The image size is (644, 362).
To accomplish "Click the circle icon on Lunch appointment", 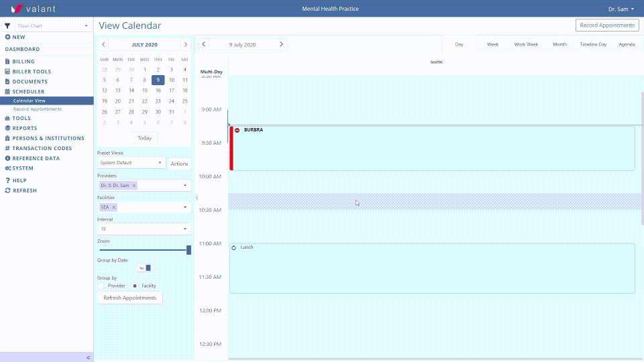I will [233, 248].
